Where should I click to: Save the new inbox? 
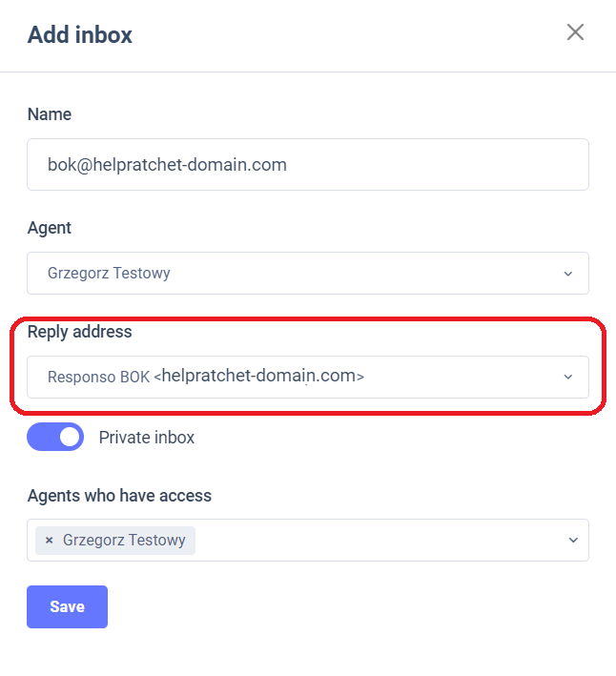tap(67, 607)
